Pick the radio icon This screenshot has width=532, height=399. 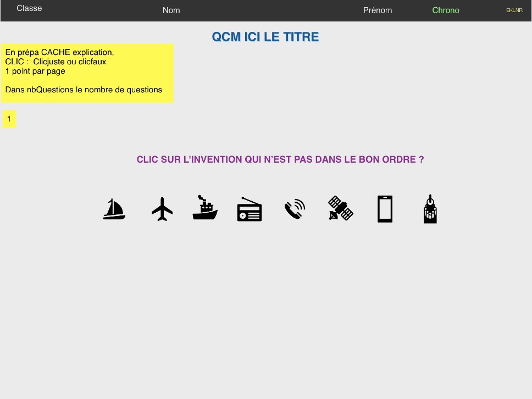[x=250, y=209]
